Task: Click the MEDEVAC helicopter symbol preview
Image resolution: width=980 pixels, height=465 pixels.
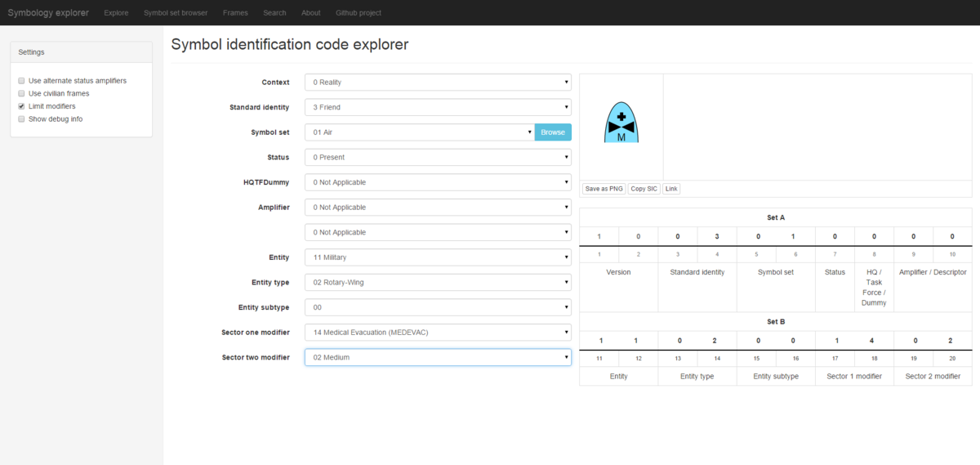Action: 621,124
